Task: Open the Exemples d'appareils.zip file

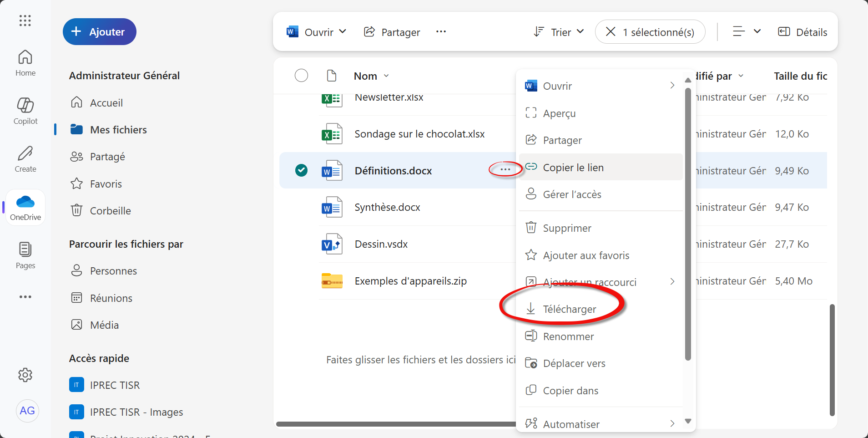Action: coord(410,281)
